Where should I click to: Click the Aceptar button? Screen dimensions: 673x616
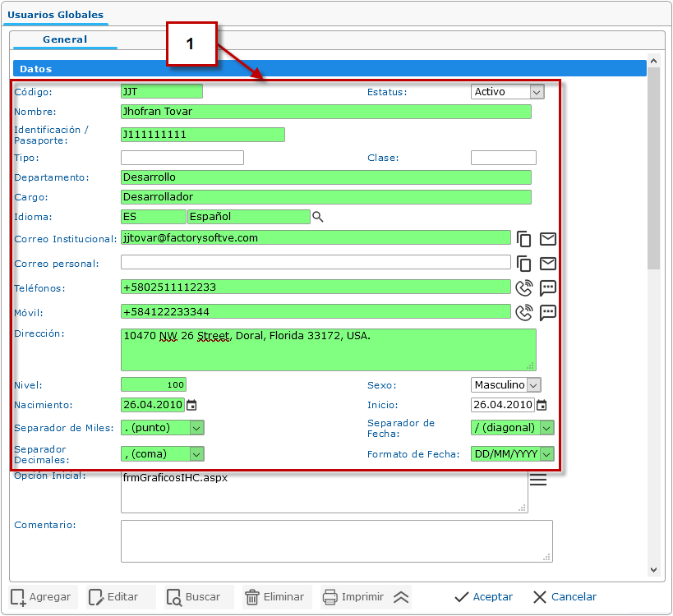tap(484, 597)
